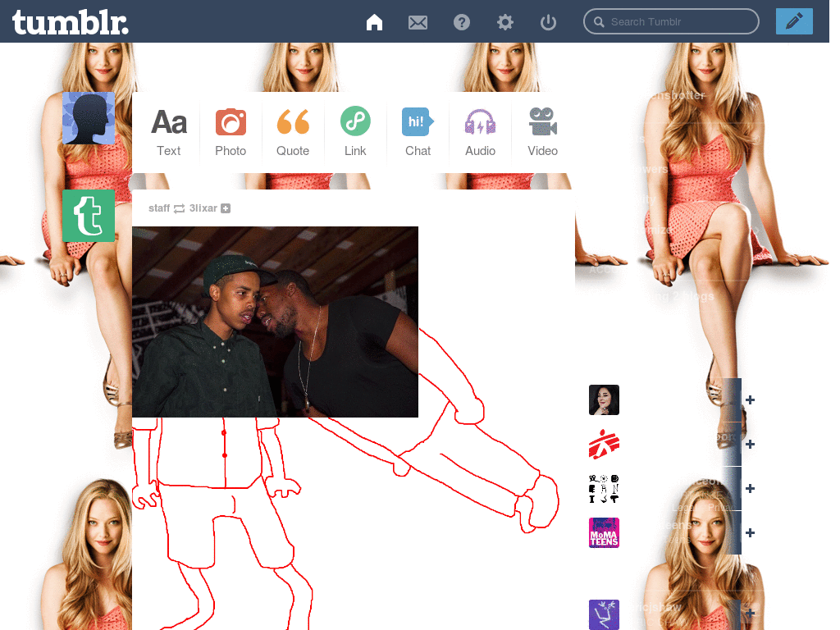Open the red running figure blog avatar
Screen dimensions: 840x630
coord(604,444)
